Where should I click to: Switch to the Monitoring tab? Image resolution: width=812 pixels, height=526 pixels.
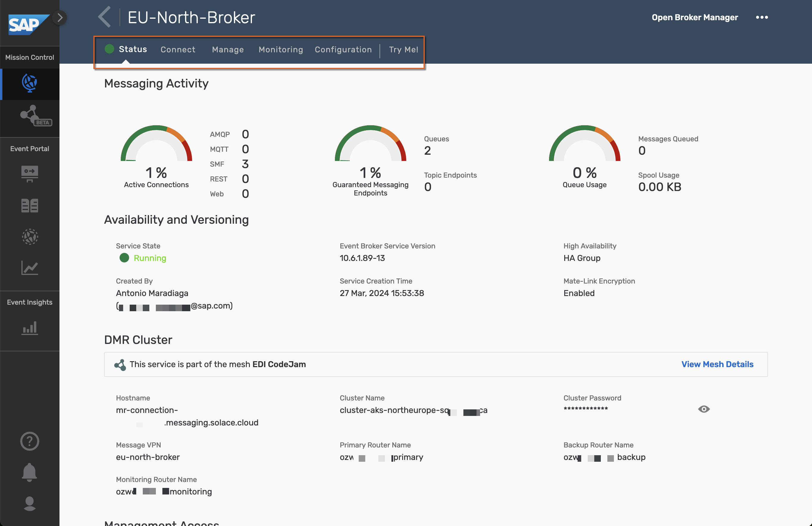(x=281, y=49)
